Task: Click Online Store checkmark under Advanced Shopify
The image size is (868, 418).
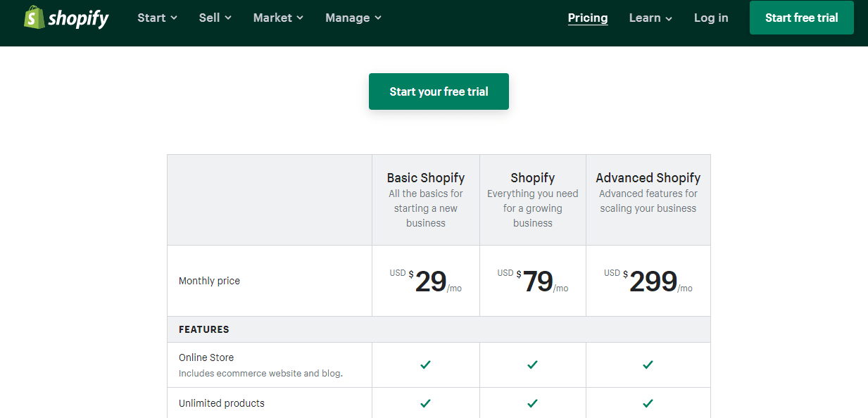Action: click(648, 365)
